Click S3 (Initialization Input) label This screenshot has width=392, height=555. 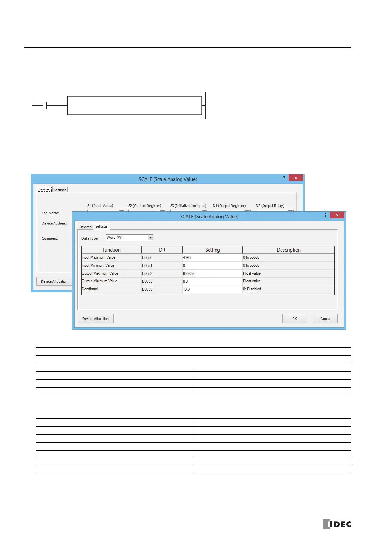(x=188, y=206)
